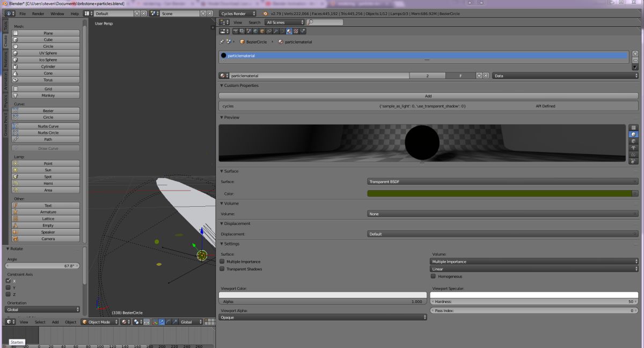Click Add in Custom Properties
Image resolution: width=644 pixels, height=348 pixels.
coord(428,96)
